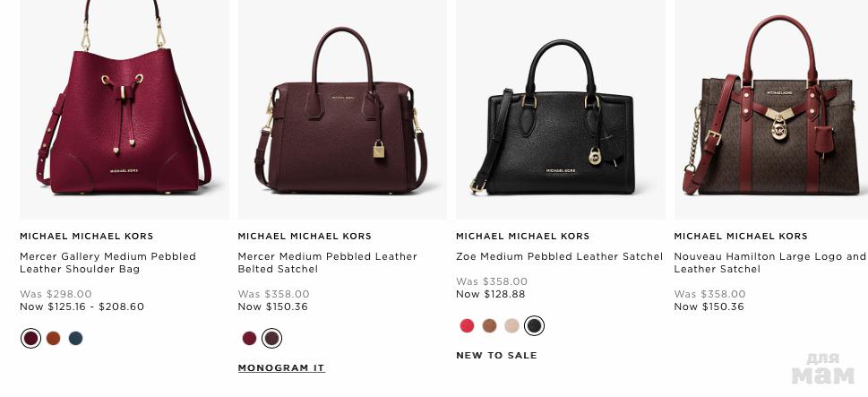Viewport: 868px width, 397px height.
Task: Open the MONOGRAM IT link
Action: pyautogui.click(x=281, y=368)
